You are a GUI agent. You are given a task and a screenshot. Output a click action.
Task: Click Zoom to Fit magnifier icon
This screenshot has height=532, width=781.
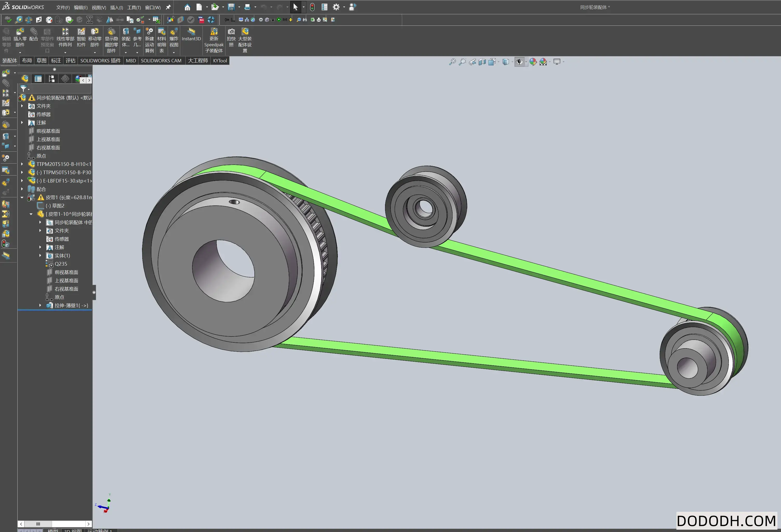452,62
